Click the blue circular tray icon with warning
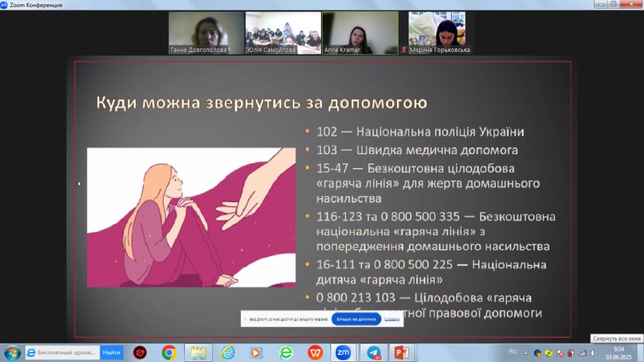 pos(537,353)
